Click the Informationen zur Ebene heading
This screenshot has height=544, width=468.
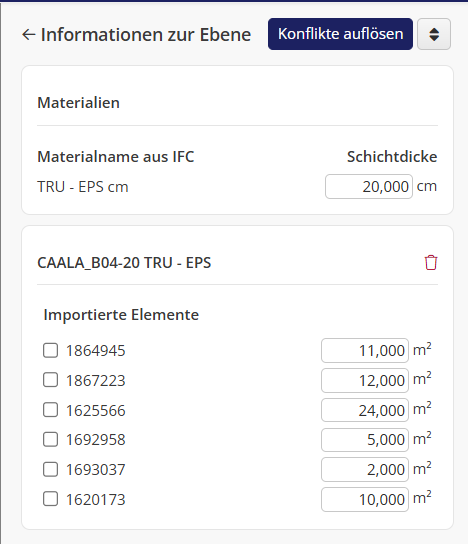coord(146,34)
